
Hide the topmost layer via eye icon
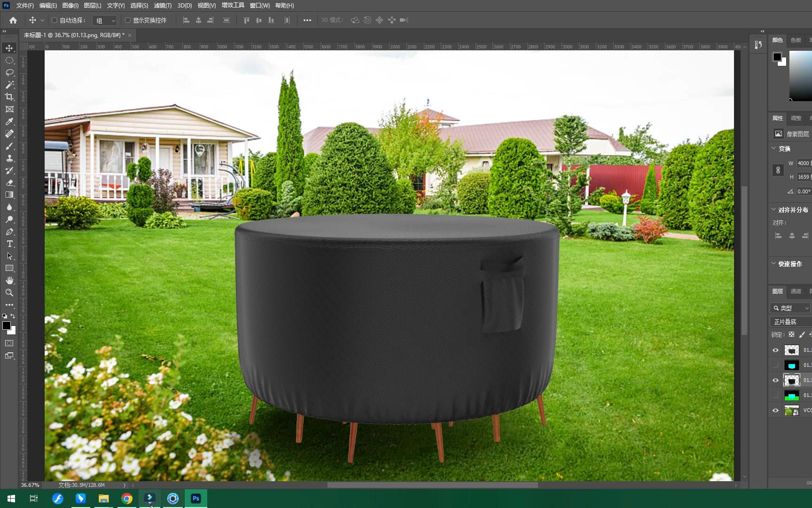click(x=775, y=350)
